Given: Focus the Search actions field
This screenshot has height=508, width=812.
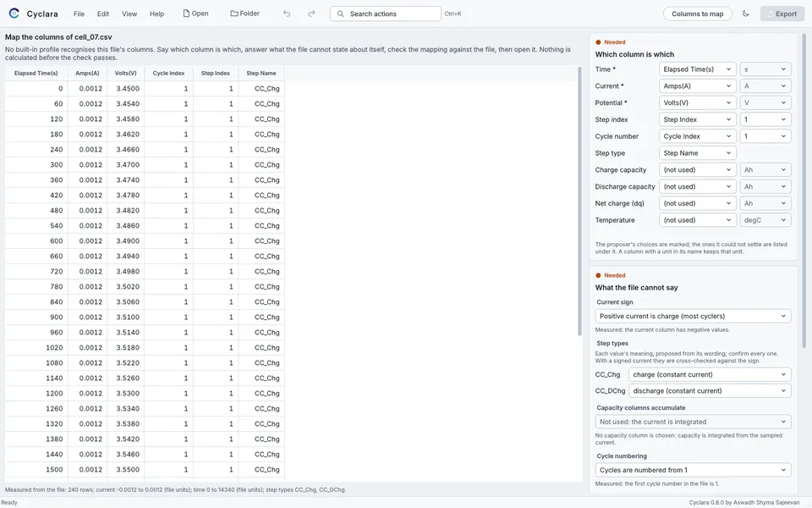Looking at the screenshot, I should tap(386, 14).
